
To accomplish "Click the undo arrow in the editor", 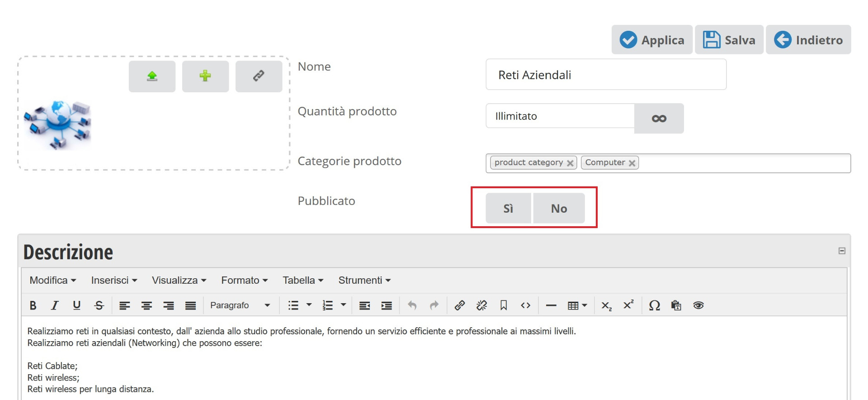I will coord(412,305).
